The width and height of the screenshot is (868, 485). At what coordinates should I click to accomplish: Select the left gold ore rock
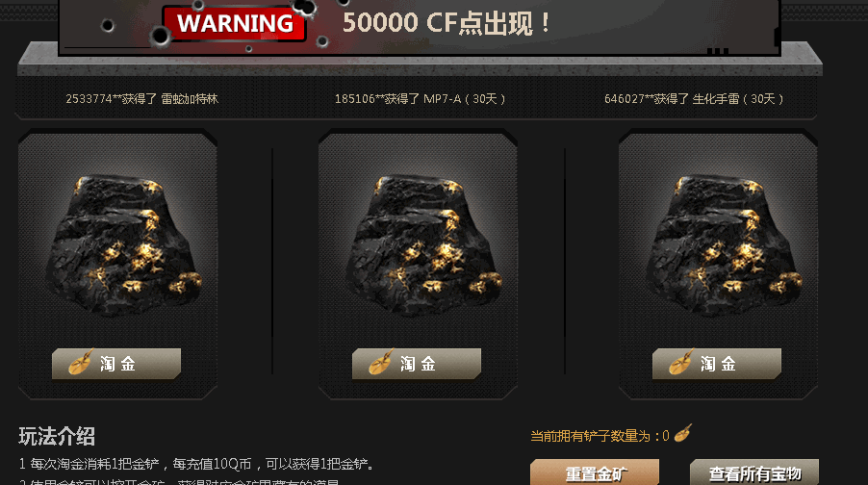pyautogui.click(x=123, y=244)
